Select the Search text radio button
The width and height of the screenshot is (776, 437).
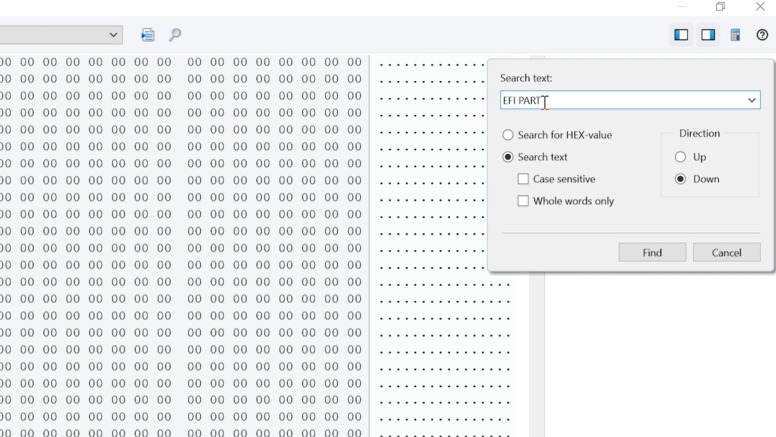coord(508,157)
